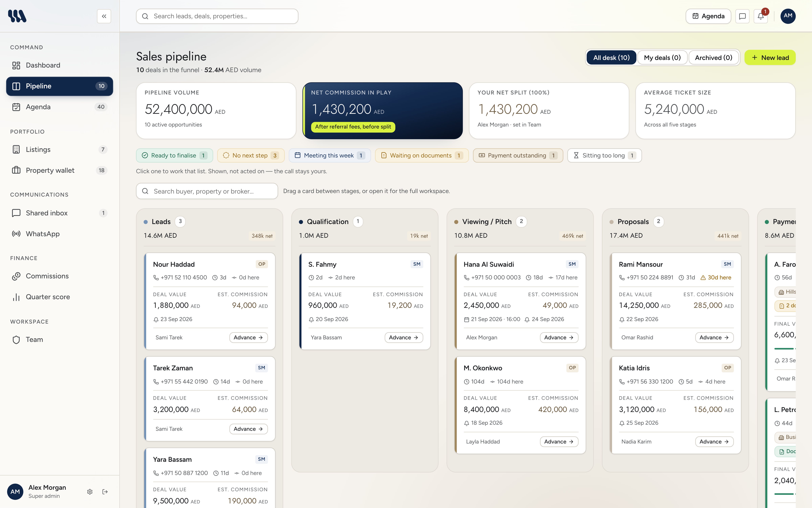Toggle the Sitting too long filter chip
812x508 pixels.
[604, 156]
